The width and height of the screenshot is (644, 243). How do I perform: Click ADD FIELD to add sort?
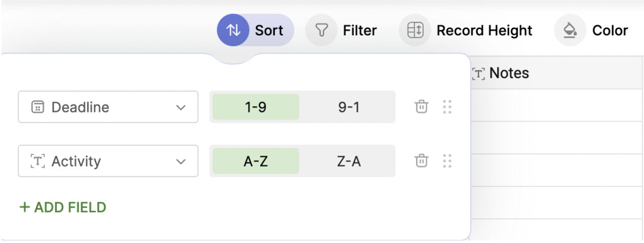point(63,207)
